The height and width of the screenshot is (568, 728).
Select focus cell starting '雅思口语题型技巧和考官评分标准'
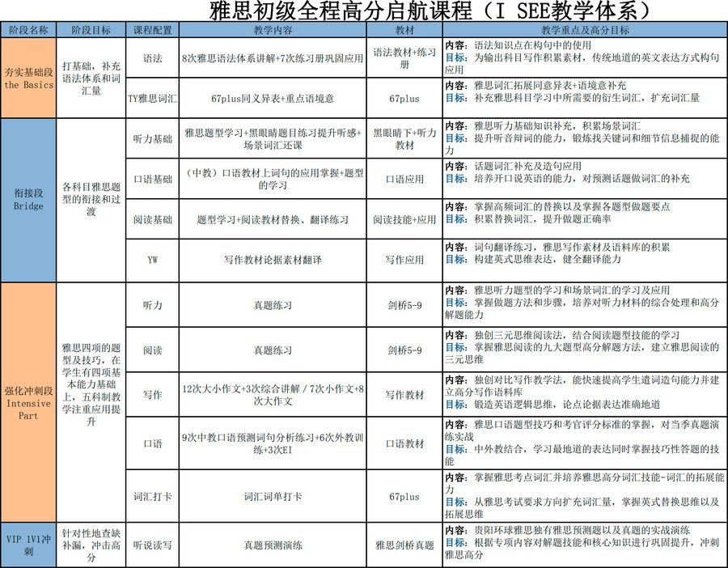coord(585,443)
